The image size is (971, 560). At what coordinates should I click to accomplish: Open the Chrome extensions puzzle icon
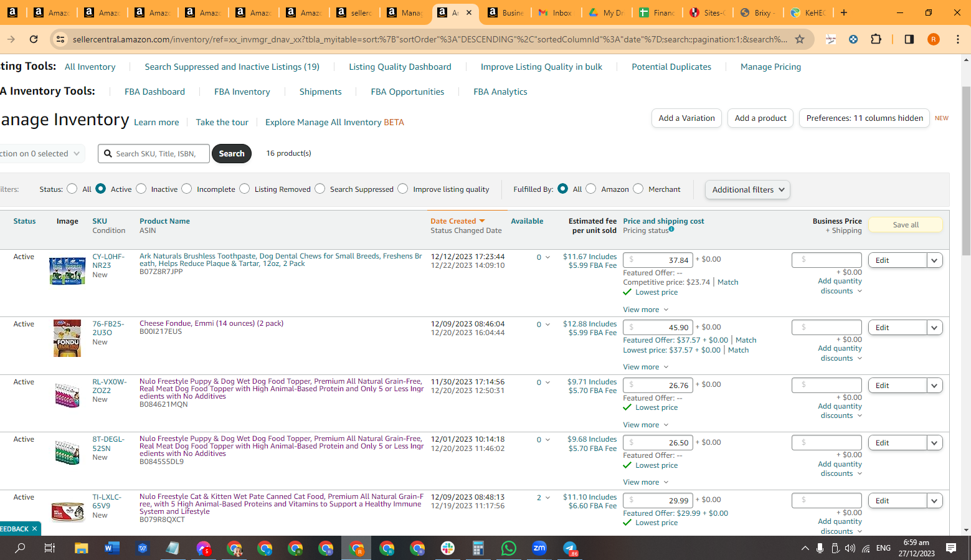pyautogui.click(x=876, y=39)
